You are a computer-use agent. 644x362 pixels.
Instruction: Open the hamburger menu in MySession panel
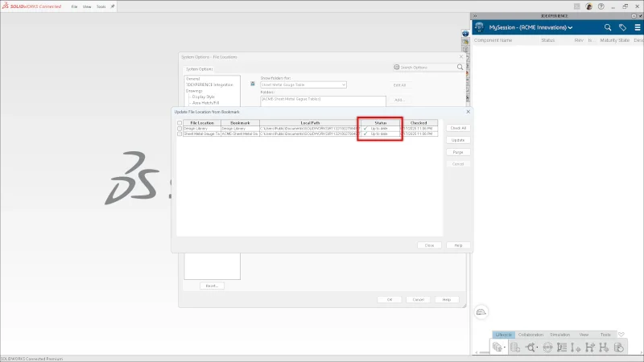pos(638,27)
